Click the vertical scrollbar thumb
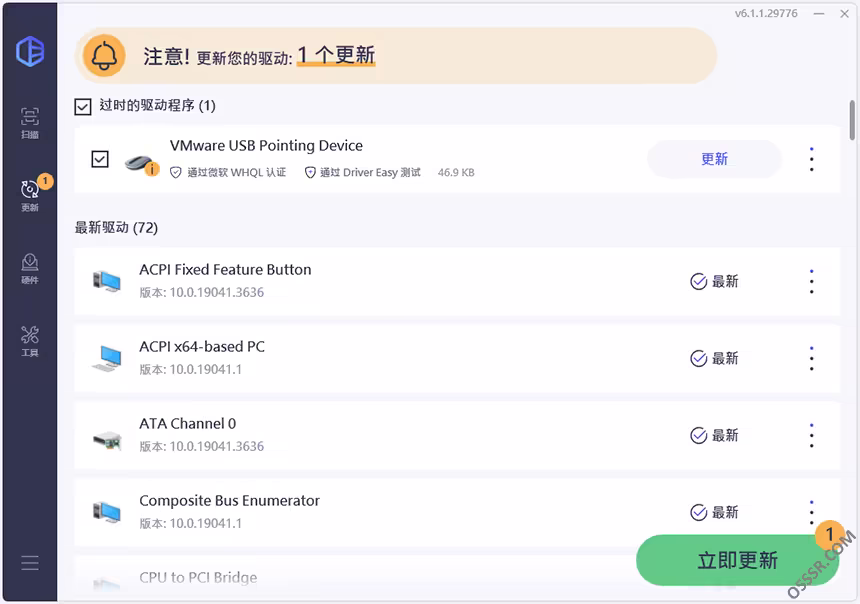This screenshot has height=604, width=860. [x=852, y=120]
